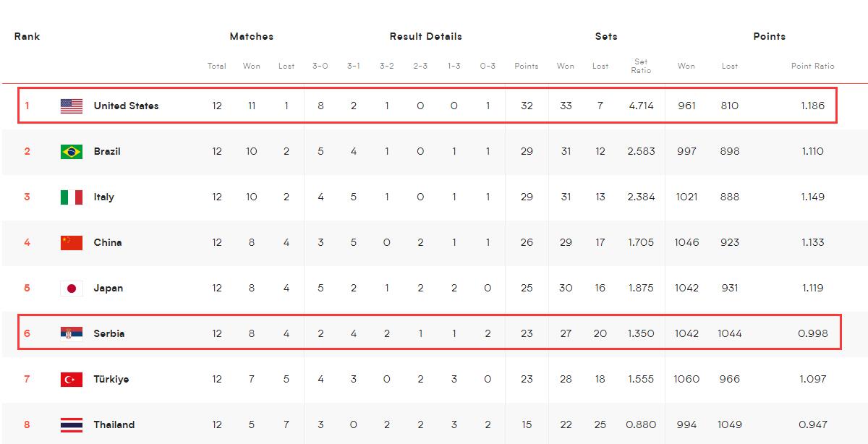
Task: Open the United States team link
Action: pos(126,106)
